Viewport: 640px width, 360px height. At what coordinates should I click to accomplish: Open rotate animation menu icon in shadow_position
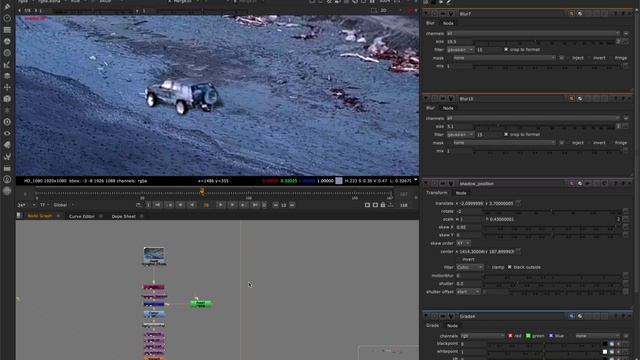626,211
